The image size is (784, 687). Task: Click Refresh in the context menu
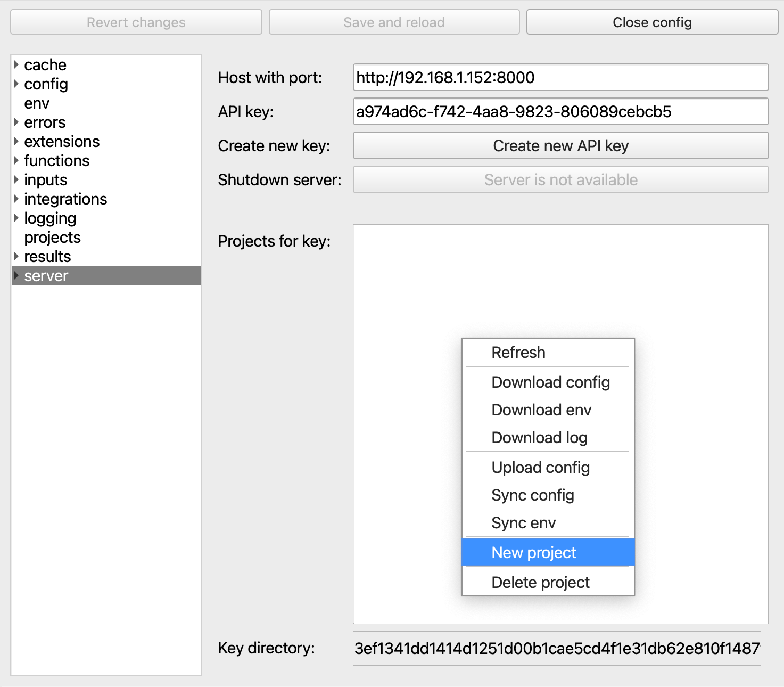(x=518, y=353)
